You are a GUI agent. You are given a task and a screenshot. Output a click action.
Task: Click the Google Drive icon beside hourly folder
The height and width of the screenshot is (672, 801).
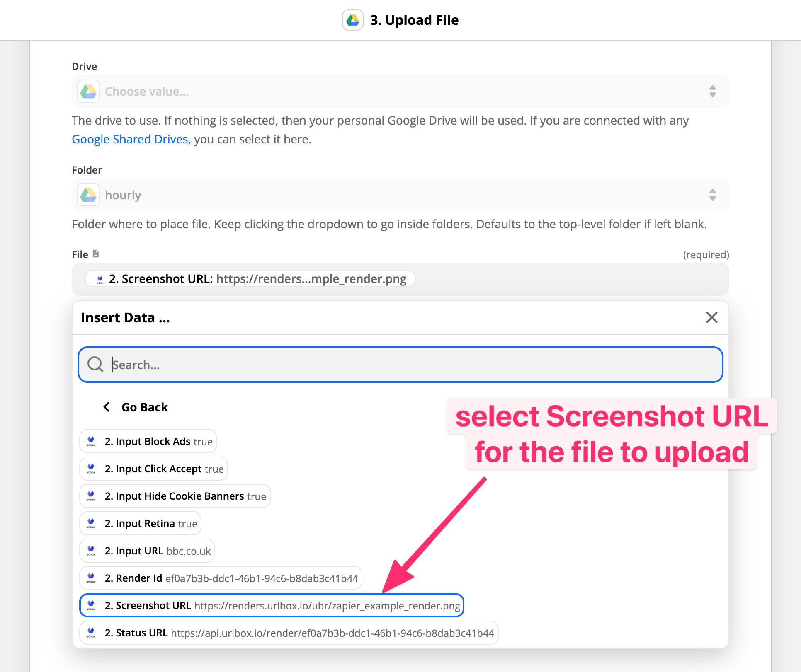coord(88,195)
